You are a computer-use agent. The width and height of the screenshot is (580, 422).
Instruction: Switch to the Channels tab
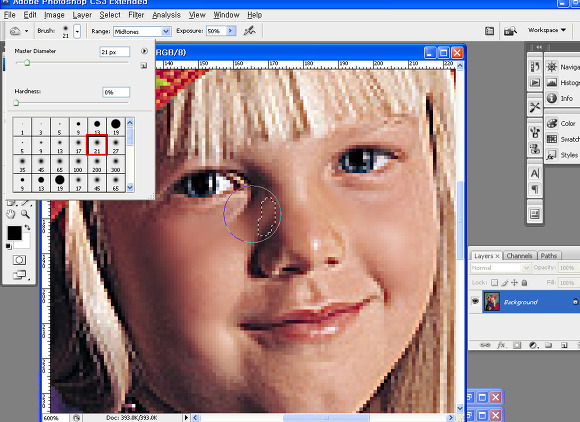(519, 256)
